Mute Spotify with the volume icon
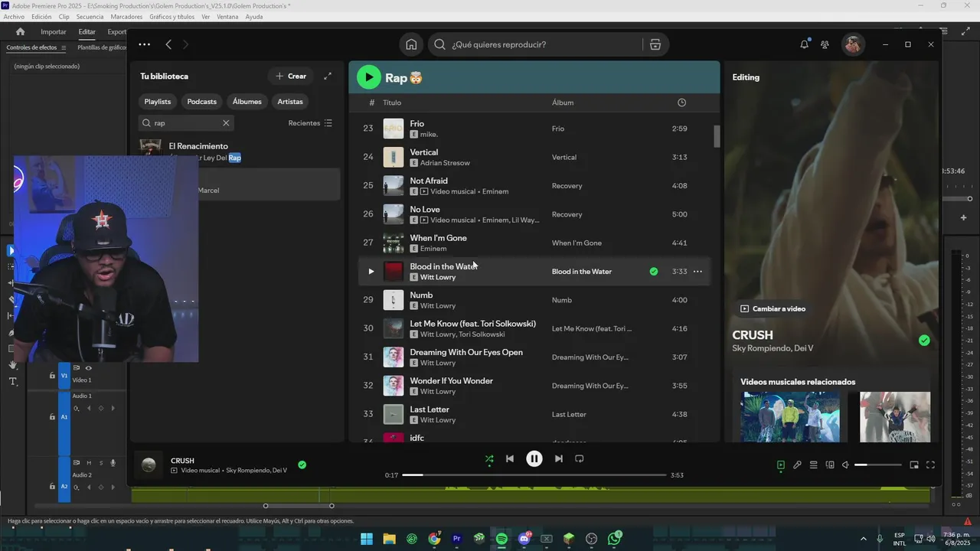This screenshot has width=980, height=551. tap(845, 465)
